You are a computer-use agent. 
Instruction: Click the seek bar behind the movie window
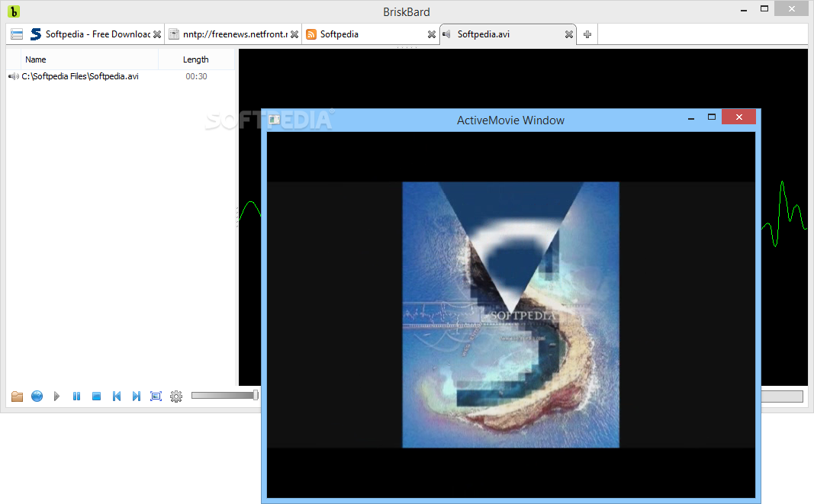pos(782,396)
